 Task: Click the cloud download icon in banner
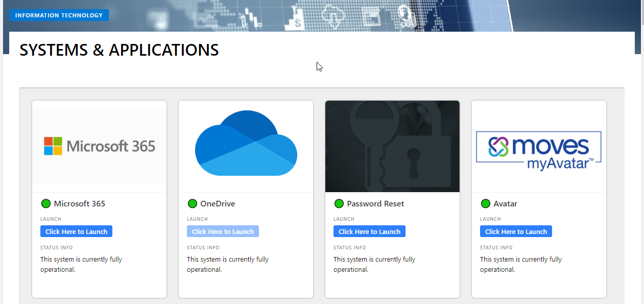[x=333, y=16]
